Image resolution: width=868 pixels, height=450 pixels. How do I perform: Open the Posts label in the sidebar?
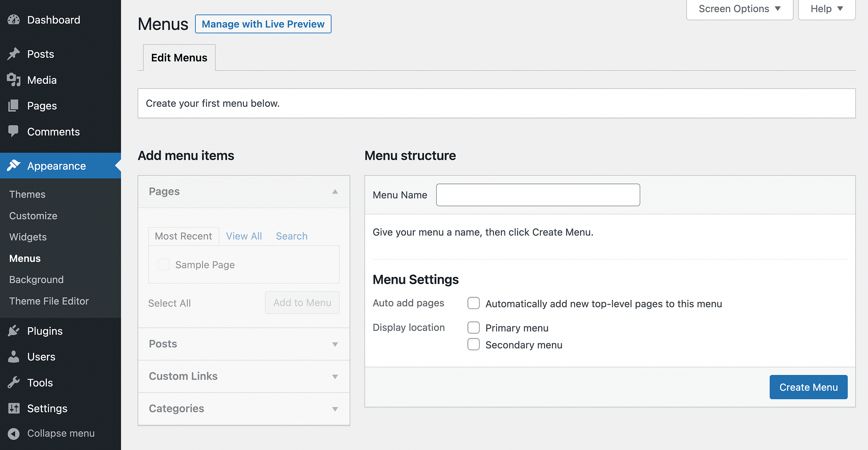[41, 54]
